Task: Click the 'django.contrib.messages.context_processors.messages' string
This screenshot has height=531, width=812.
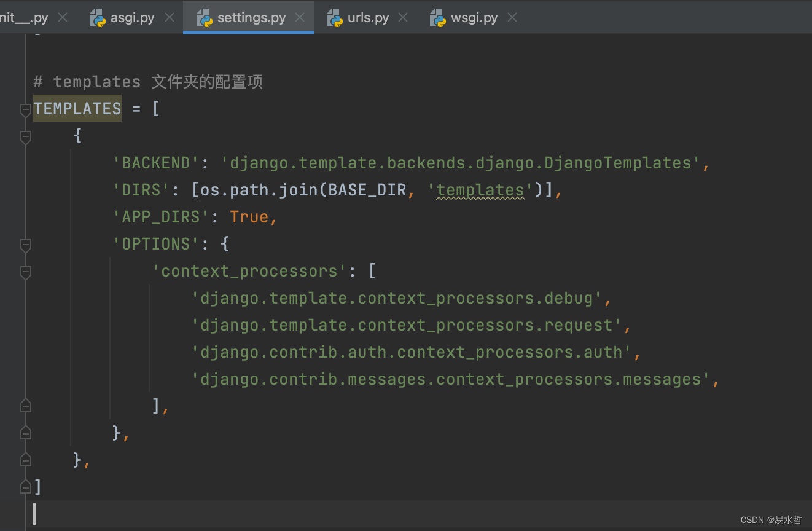Action: tap(451, 379)
